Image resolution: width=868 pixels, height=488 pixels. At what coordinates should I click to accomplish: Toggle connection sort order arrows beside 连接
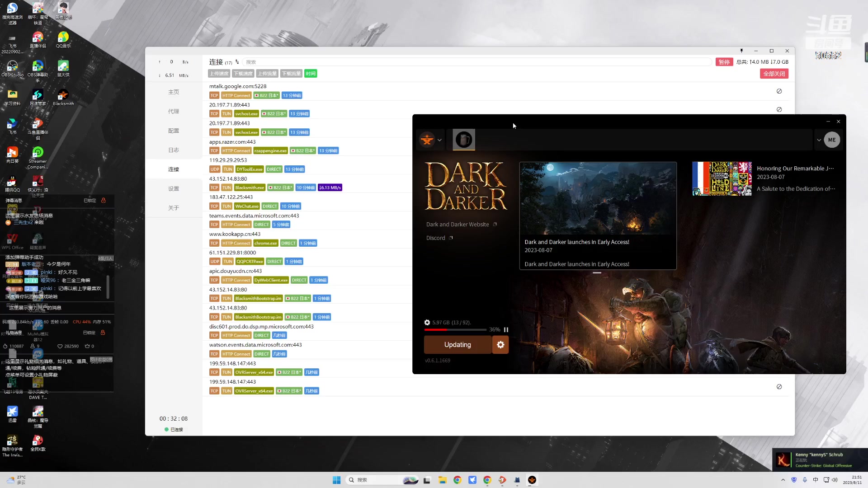(237, 62)
